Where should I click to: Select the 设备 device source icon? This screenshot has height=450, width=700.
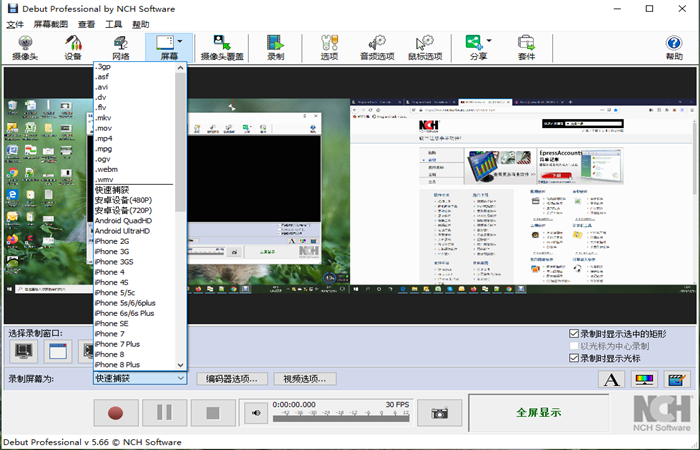(x=73, y=47)
